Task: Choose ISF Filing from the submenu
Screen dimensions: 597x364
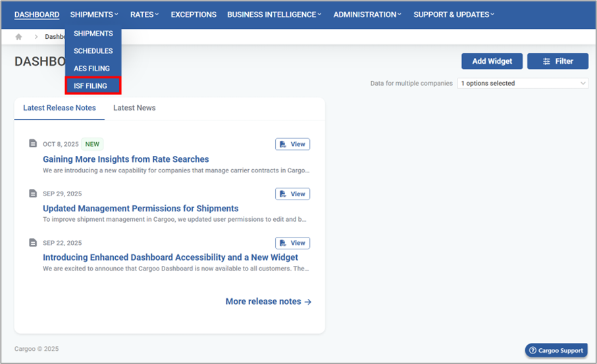Action: click(93, 86)
